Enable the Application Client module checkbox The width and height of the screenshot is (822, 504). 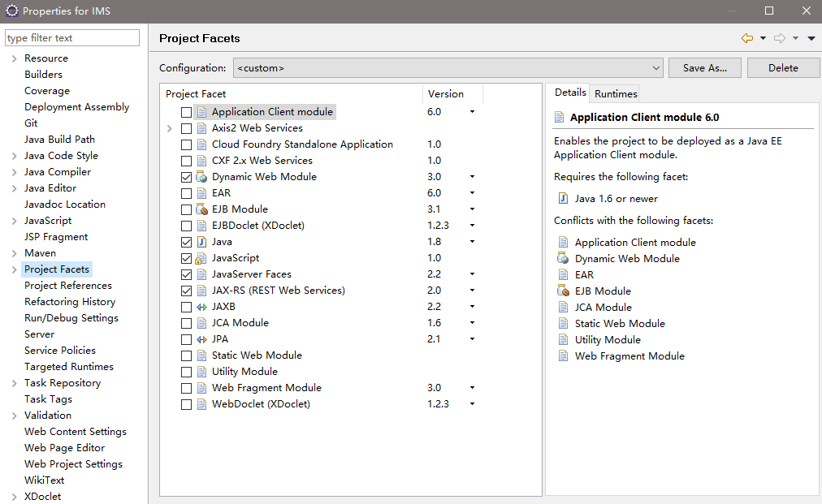pyautogui.click(x=186, y=112)
